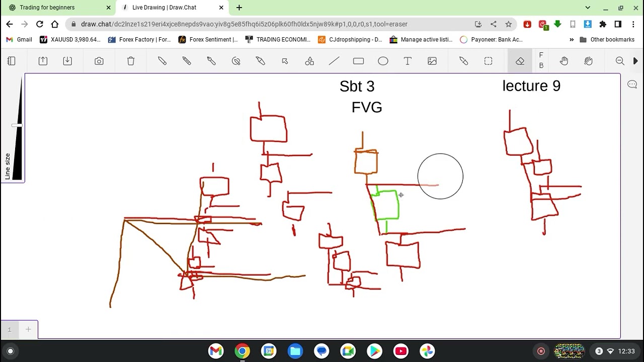Close the Live Drawing tab
This screenshot has width=644, height=362.
(x=221, y=8)
